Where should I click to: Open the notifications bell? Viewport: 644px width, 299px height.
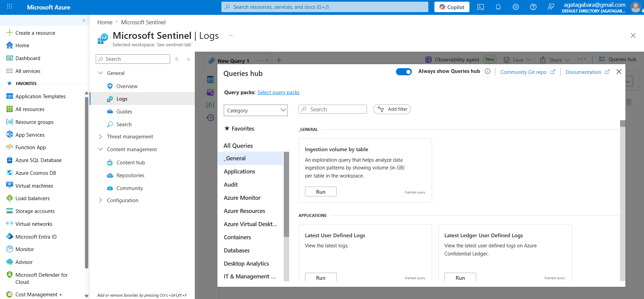coord(498,7)
